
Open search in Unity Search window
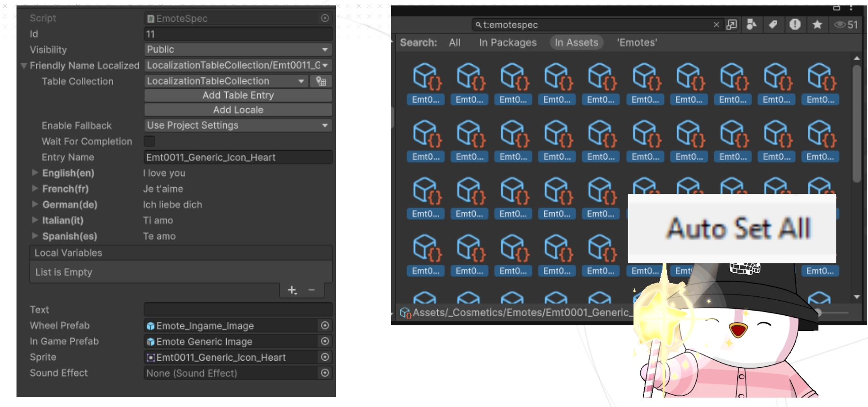point(732,25)
